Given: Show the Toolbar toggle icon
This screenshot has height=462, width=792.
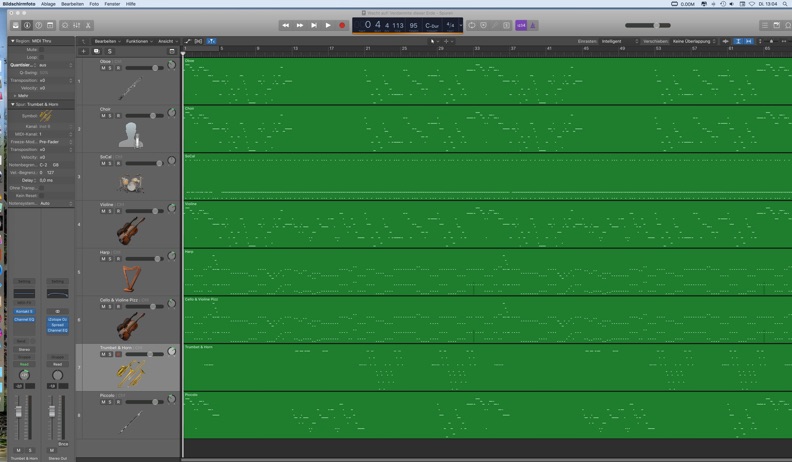Looking at the screenshot, I should click(50, 25).
